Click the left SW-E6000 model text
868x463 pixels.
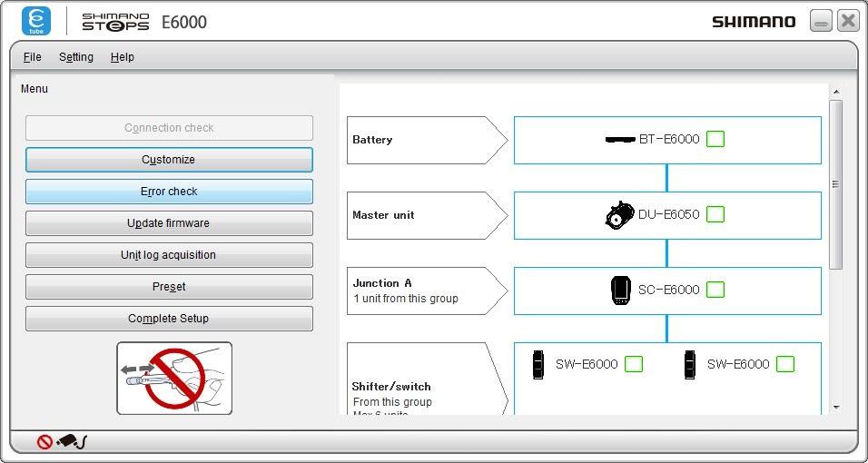point(587,364)
